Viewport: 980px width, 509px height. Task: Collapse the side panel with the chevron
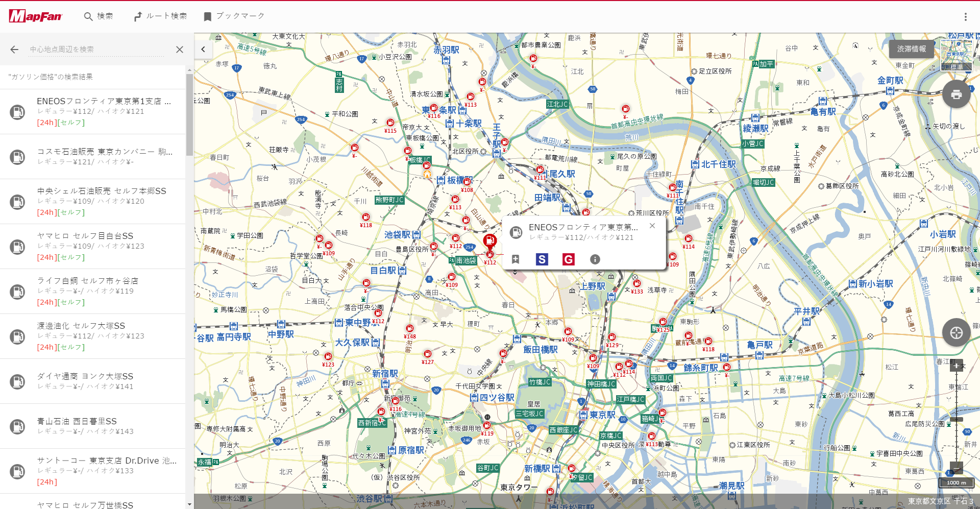click(x=203, y=50)
